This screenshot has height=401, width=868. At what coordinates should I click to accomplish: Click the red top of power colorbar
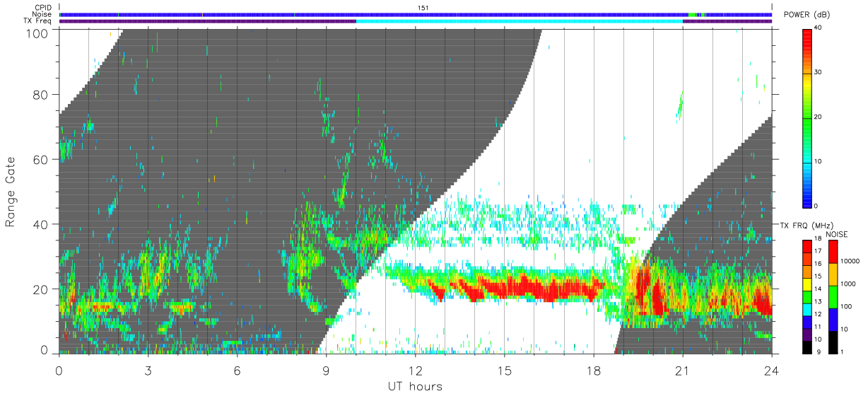point(807,40)
